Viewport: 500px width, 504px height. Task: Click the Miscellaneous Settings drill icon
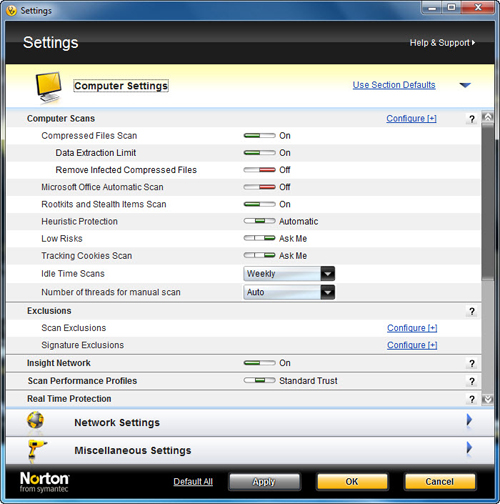click(36, 450)
